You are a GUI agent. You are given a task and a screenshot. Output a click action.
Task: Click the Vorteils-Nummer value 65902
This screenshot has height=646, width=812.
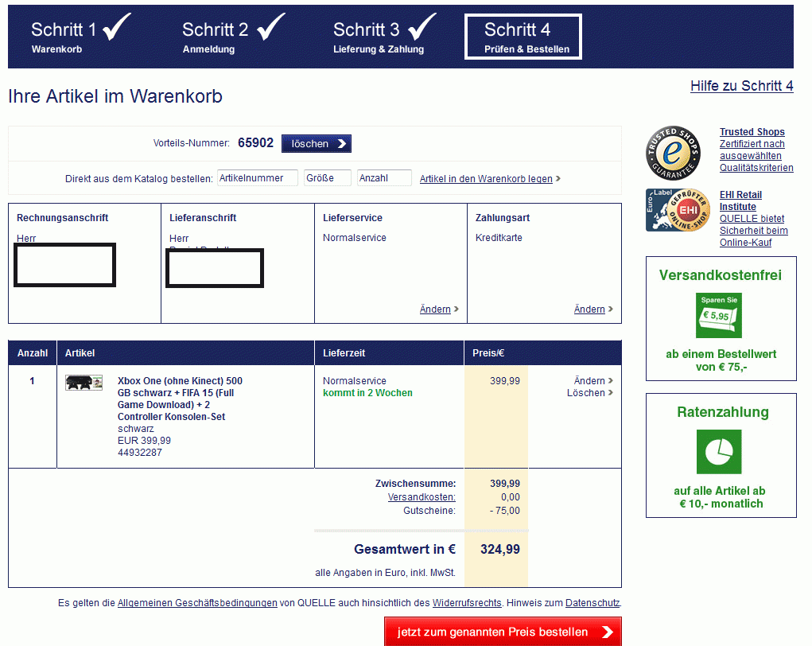255,143
